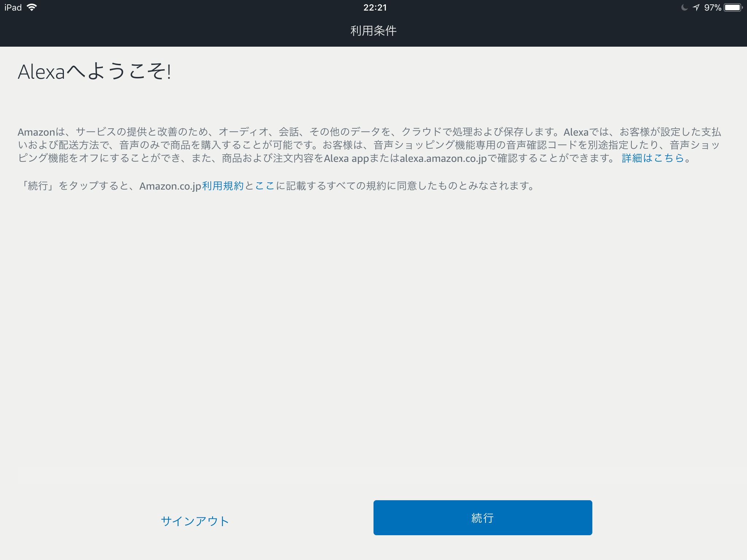Screen dimensions: 747x560
Task: Open the 利用規約 terms link
Action: click(x=223, y=186)
